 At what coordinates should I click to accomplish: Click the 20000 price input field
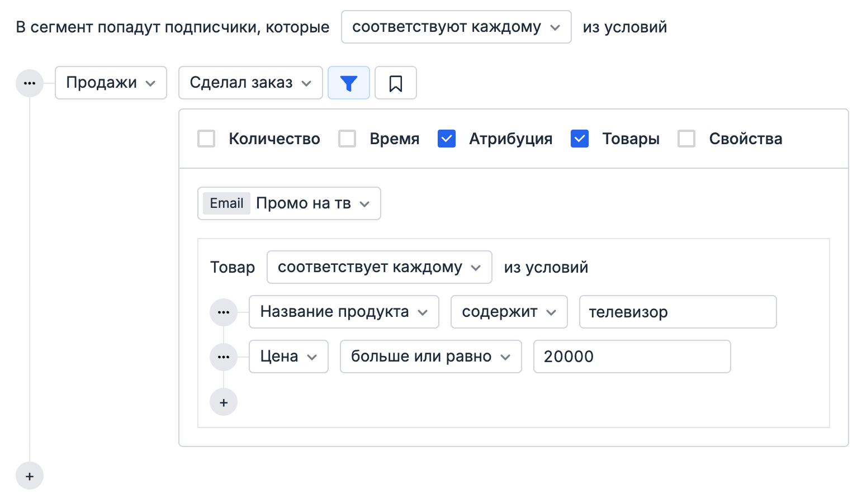tap(632, 356)
